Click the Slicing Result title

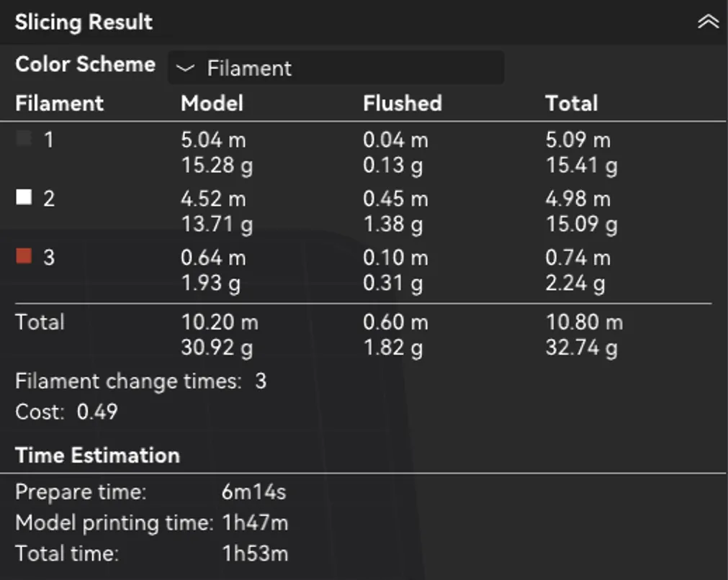(x=84, y=22)
